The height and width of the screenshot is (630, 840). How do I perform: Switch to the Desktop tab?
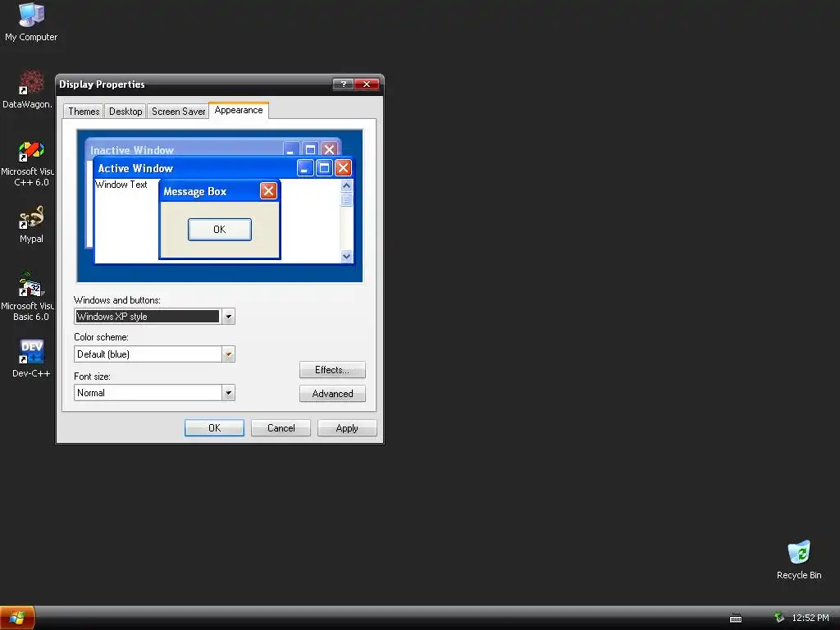(126, 112)
